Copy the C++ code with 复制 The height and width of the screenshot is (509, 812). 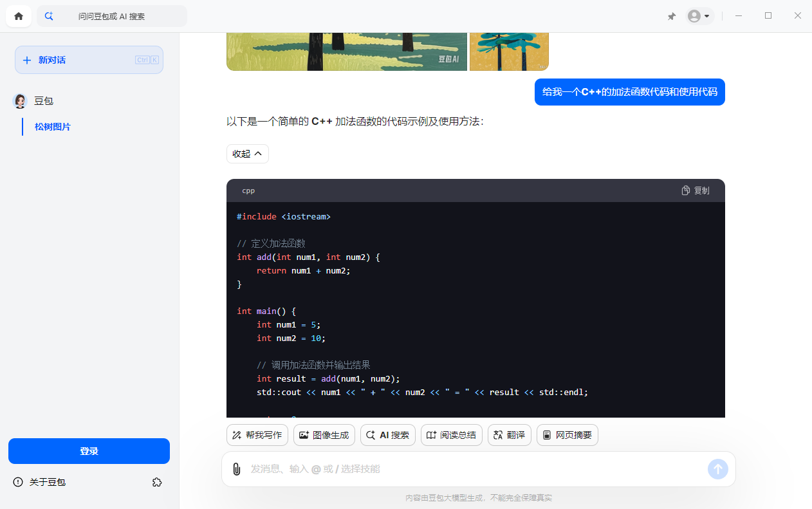point(694,190)
